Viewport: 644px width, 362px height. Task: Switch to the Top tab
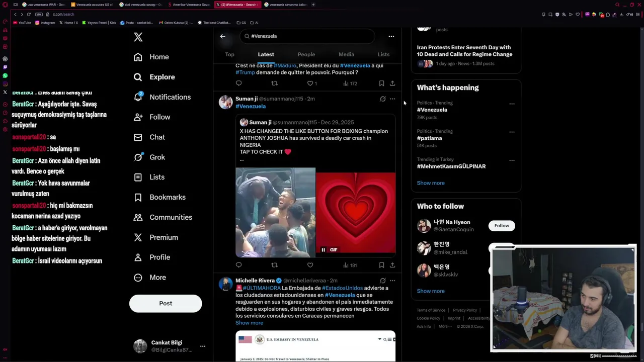pyautogui.click(x=230, y=54)
